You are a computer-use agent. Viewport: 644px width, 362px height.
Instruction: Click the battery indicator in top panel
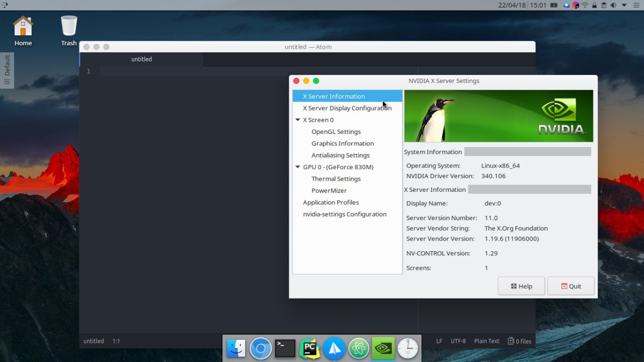tap(554, 5)
